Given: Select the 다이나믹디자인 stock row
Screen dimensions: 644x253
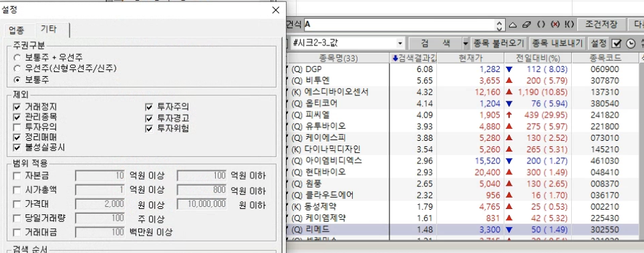Looking at the screenshot, I should click(463, 149).
